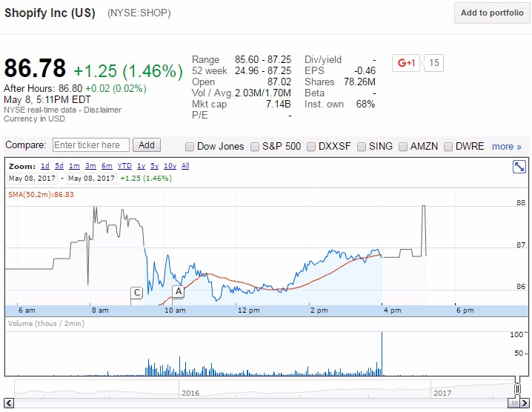The height and width of the screenshot is (412, 532).
Task: Tick the SING comparison checkbox
Action: [x=362, y=147]
